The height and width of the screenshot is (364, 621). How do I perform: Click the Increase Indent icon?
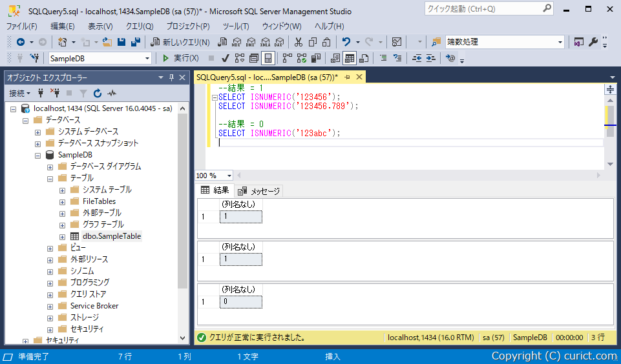(431, 59)
